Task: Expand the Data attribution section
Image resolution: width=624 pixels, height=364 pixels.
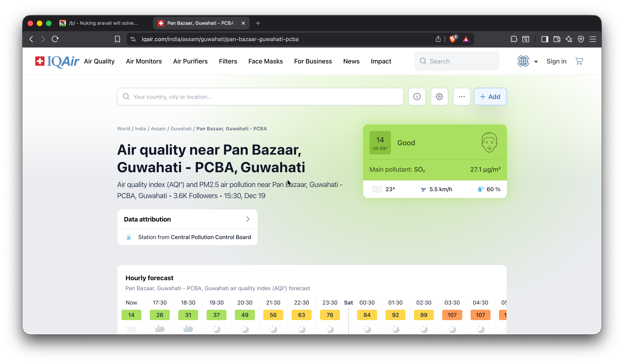Action: [x=187, y=219]
